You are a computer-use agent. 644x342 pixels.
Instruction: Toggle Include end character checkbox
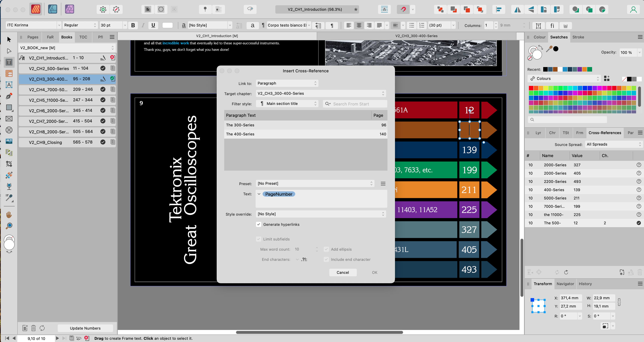pos(326,259)
